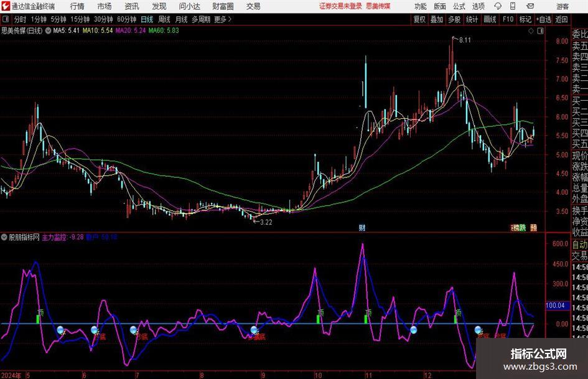
Task: Click the 通达信 red logo icon
Action: [6, 6]
